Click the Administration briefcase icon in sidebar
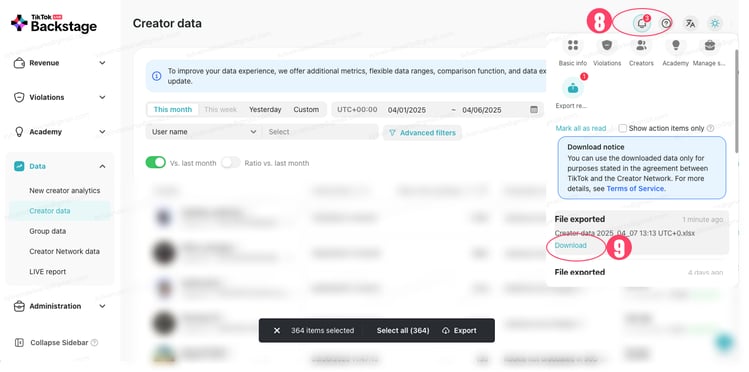The height and width of the screenshot is (372, 749). [19, 306]
